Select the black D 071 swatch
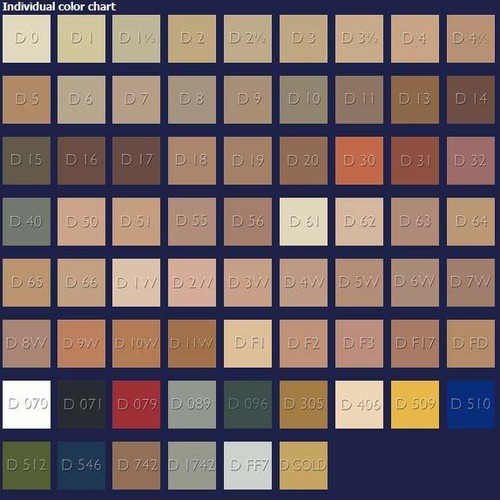 click(x=81, y=405)
